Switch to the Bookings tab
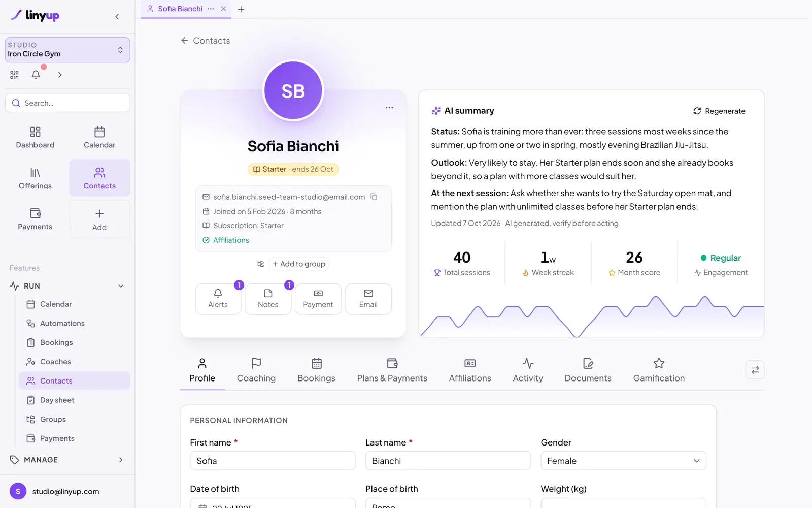 316,370
